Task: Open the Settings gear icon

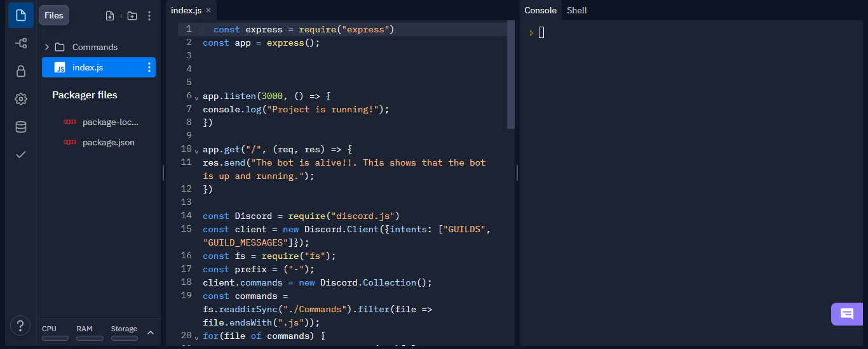Action: pyautogui.click(x=21, y=99)
